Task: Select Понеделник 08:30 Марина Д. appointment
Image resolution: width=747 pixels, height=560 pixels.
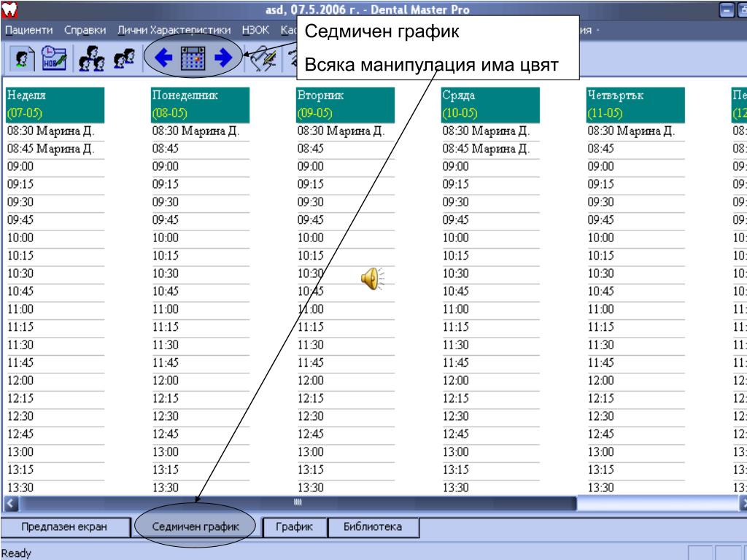Action: [x=200, y=131]
